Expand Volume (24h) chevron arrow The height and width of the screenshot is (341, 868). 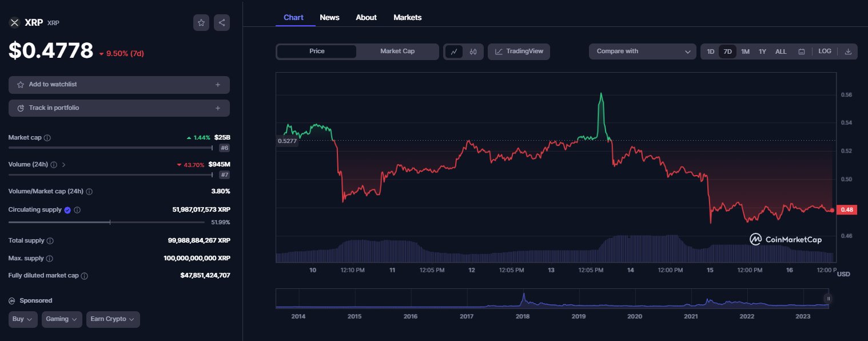click(63, 165)
